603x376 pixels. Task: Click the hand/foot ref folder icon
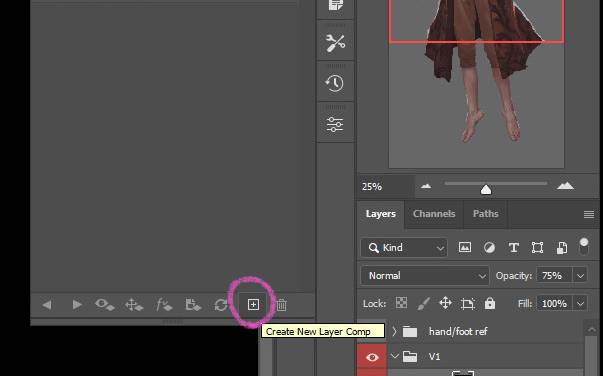[410, 331]
